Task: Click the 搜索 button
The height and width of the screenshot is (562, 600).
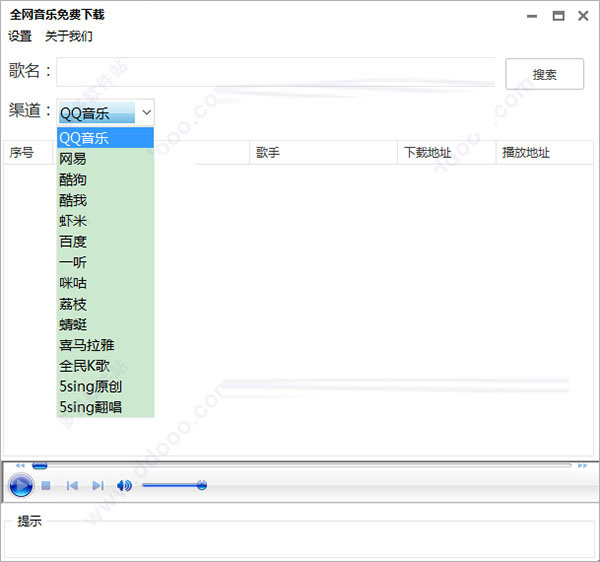Action: pos(545,74)
